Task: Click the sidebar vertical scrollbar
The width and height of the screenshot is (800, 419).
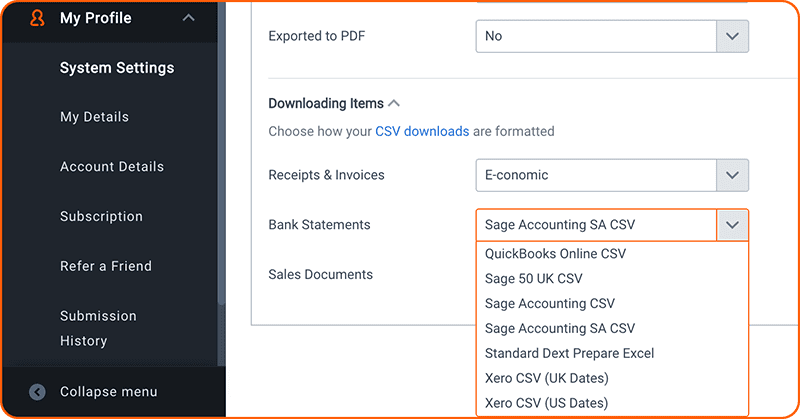Action: pyautogui.click(x=221, y=153)
